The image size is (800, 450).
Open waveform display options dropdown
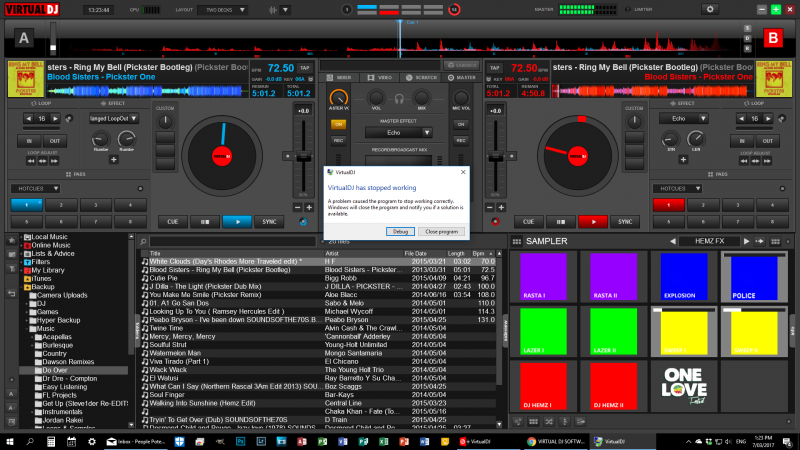(285, 10)
